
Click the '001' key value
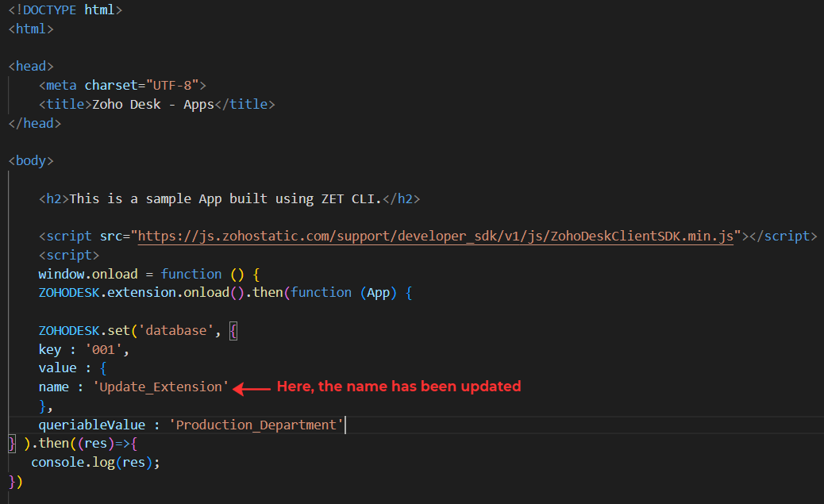(x=103, y=350)
